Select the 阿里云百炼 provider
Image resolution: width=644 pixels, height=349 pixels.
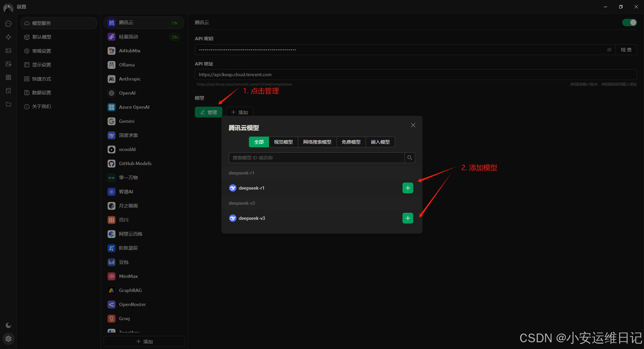[x=144, y=234]
